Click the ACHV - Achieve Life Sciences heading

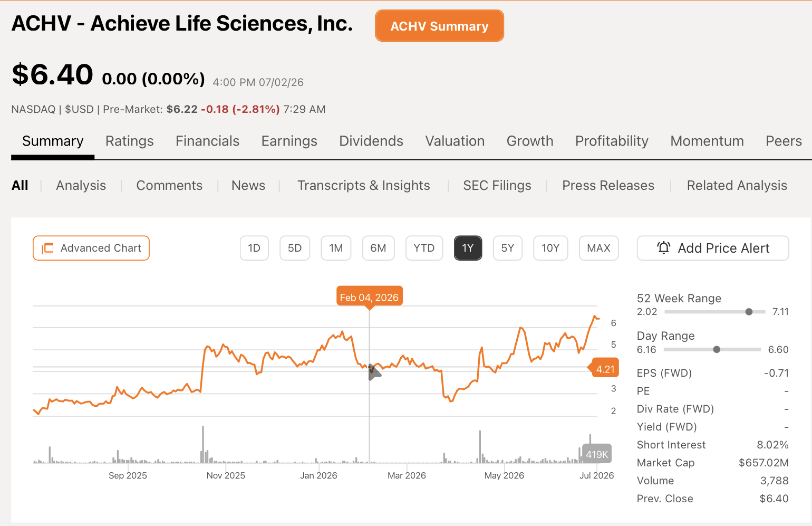point(182,24)
